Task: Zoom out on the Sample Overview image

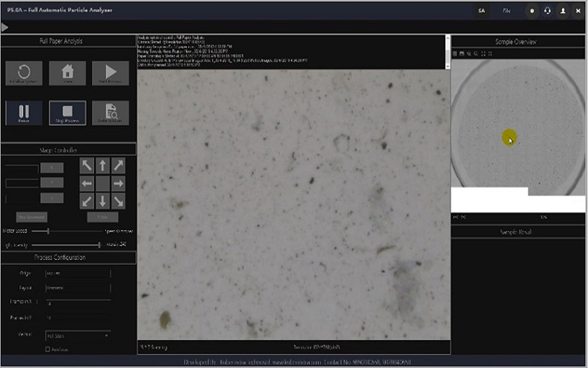Action: [476, 54]
